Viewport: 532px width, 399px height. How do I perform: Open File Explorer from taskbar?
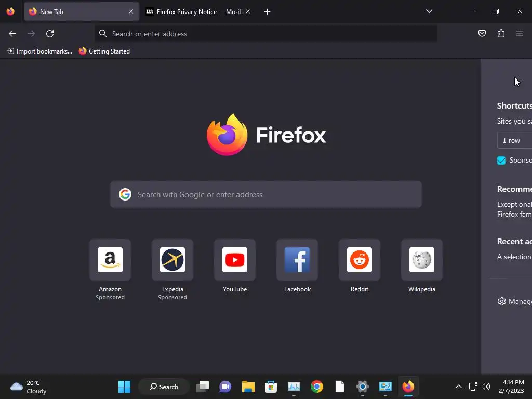248,387
